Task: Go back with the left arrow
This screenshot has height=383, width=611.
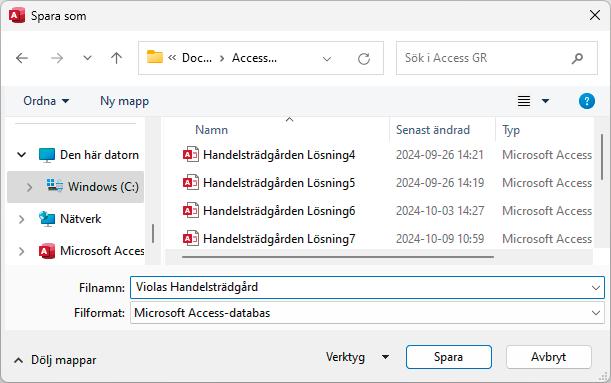Action: click(x=22, y=58)
